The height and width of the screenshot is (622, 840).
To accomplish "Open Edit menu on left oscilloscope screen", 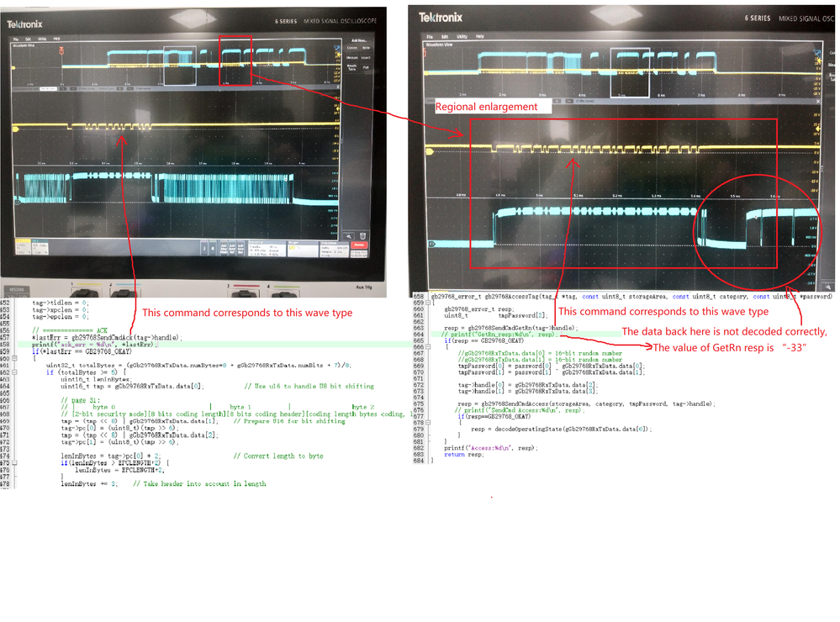I will coord(29,40).
